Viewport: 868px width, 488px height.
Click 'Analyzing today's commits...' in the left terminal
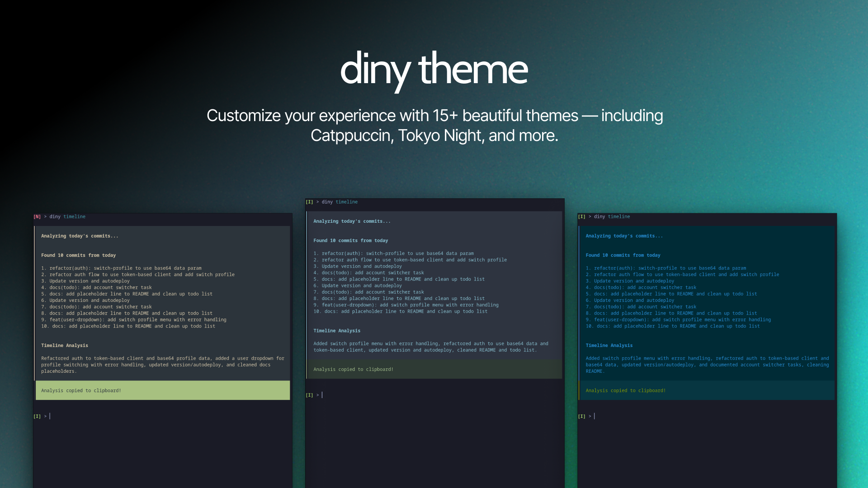click(x=80, y=235)
